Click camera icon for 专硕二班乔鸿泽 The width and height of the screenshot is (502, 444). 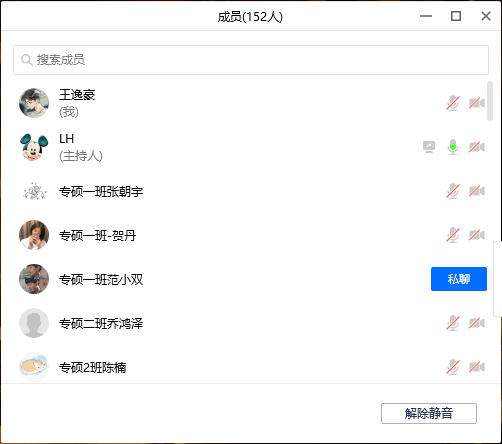point(477,323)
